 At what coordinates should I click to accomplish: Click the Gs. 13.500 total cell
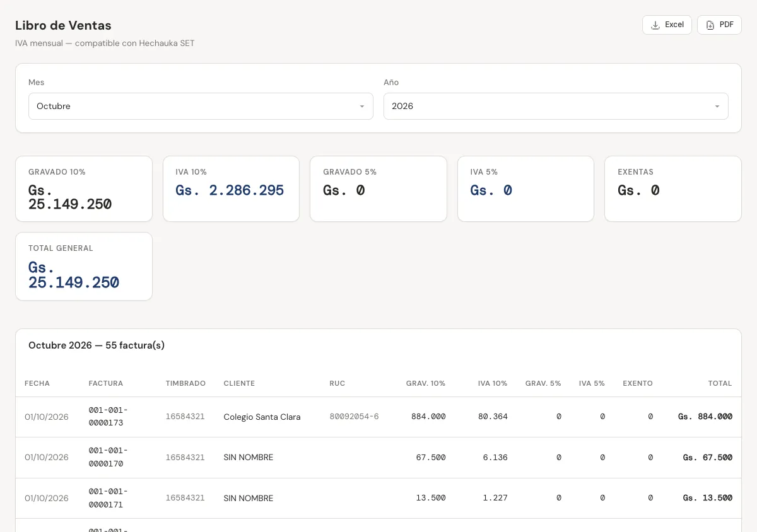click(x=708, y=498)
